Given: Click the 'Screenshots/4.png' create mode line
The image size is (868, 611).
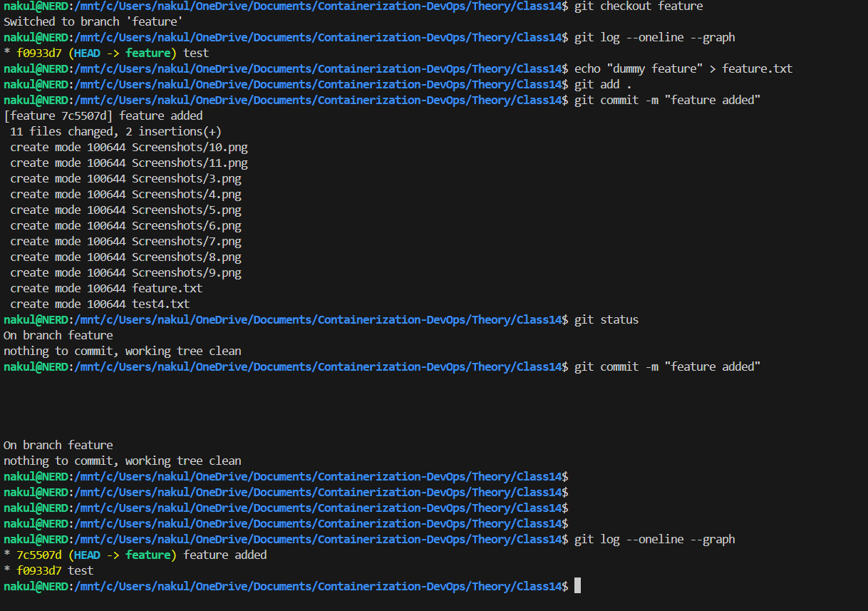Looking at the screenshot, I should click(x=126, y=195).
